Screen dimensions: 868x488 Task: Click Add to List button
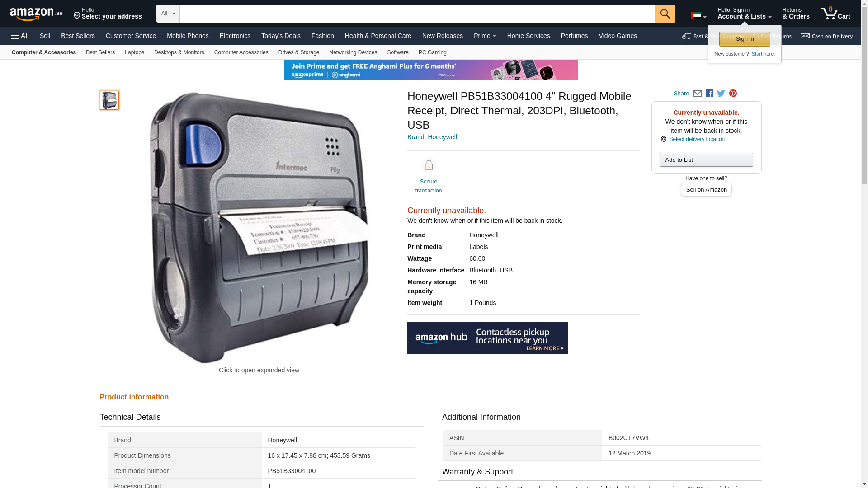[706, 160]
